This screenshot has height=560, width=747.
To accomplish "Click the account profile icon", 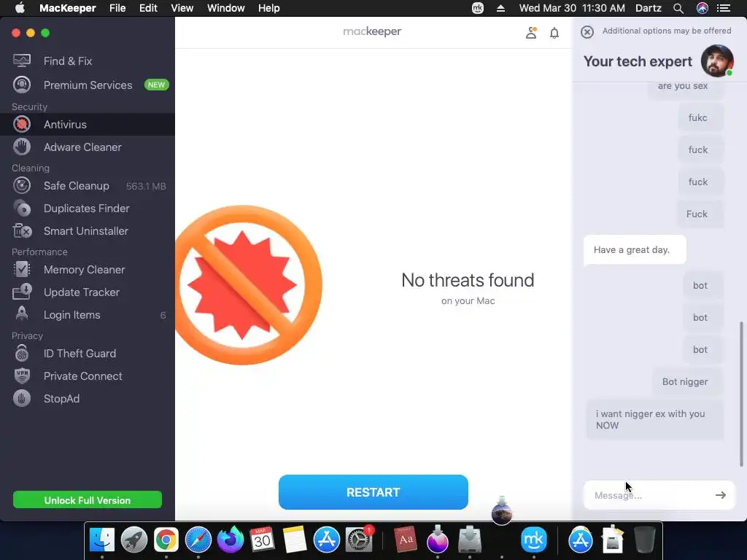I will (x=531, y=33).
